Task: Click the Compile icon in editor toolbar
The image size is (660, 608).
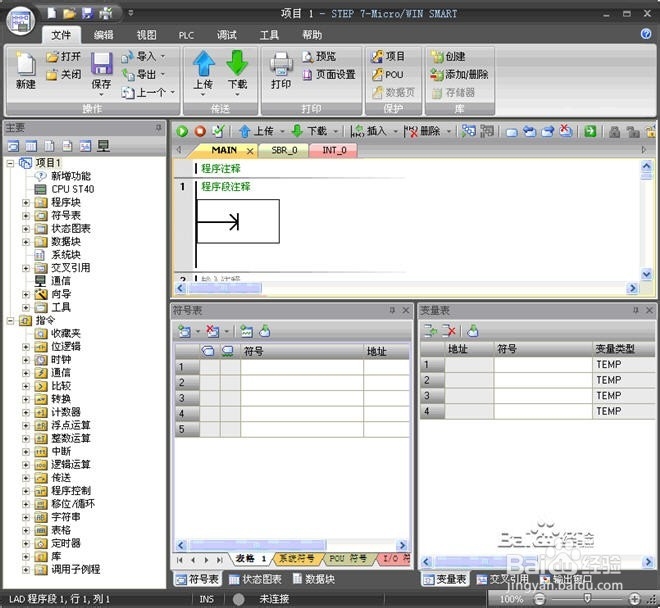Action: (218, 131)
